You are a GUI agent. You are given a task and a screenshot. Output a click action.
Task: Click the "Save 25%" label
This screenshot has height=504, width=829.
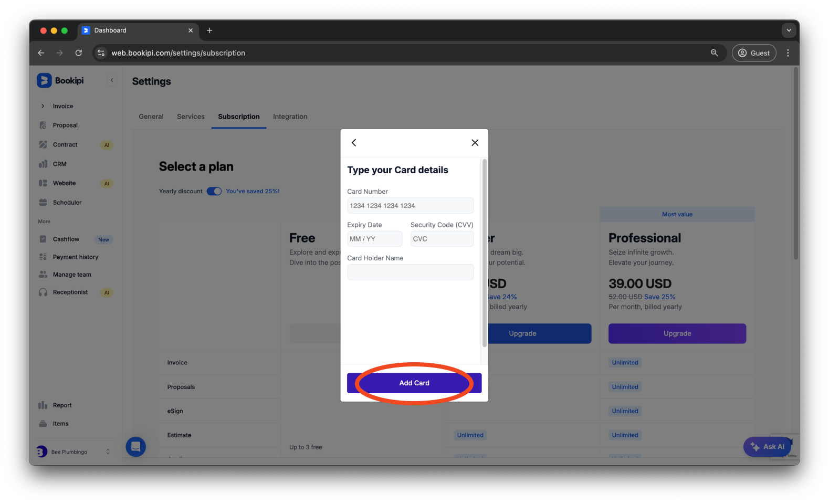(660, 297)
